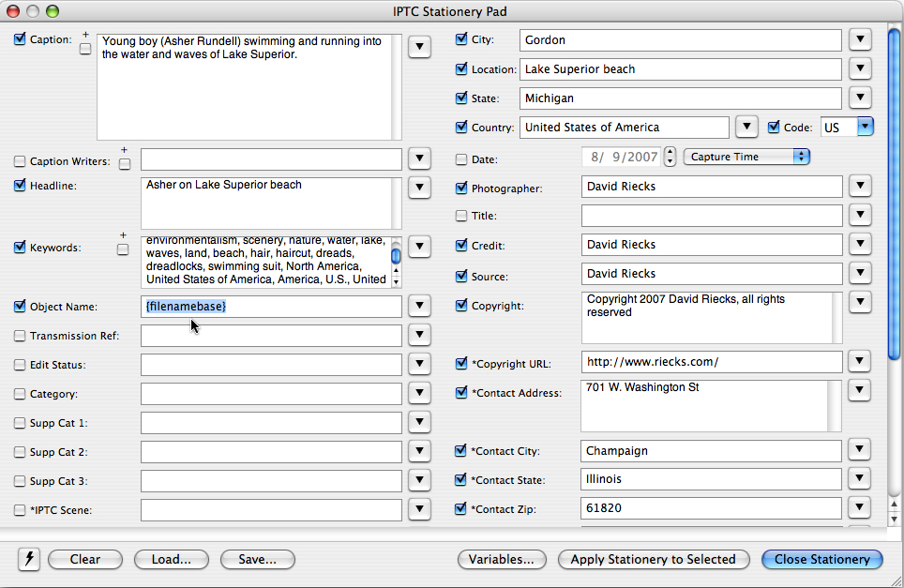Open the Capture Time dropdown
The image size is (904, 588).
pyautogui.click(x=746, y=157)
